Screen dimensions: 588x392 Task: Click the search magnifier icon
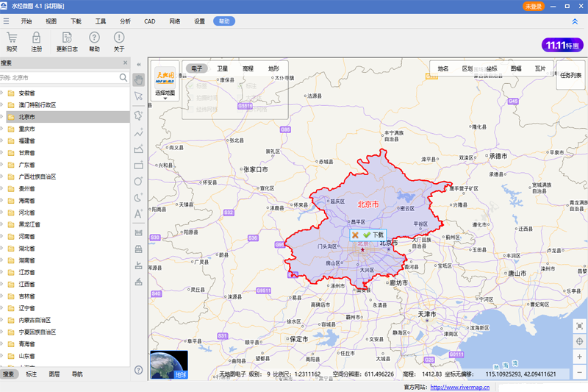click(x=123, y=77)
